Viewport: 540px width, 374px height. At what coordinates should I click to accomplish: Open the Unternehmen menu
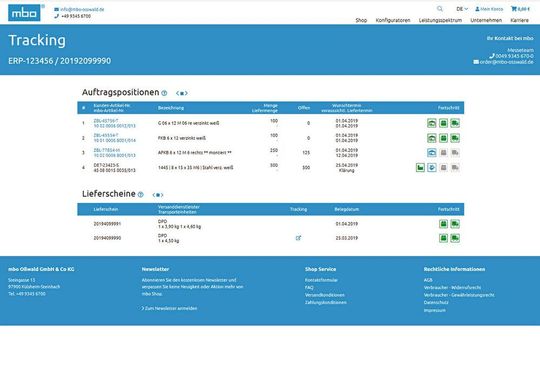pos(486,20)
